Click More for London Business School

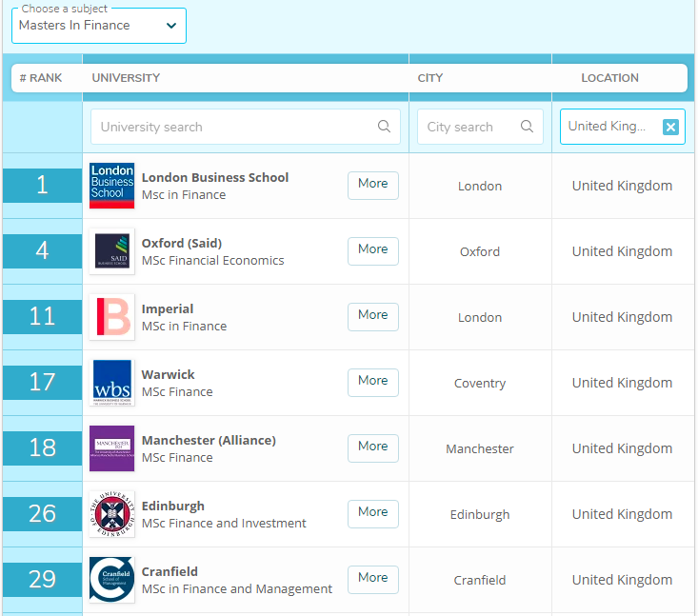pos(372,185)
